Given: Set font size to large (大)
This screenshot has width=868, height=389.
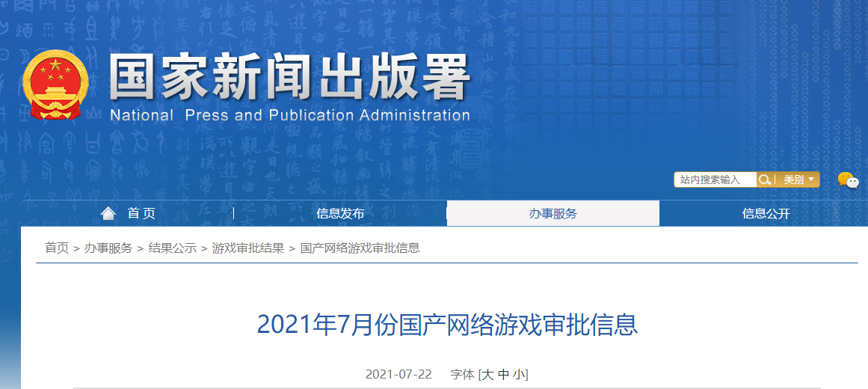Looking at the screenshot, I should pyautogui.click(x=487, y=374).
